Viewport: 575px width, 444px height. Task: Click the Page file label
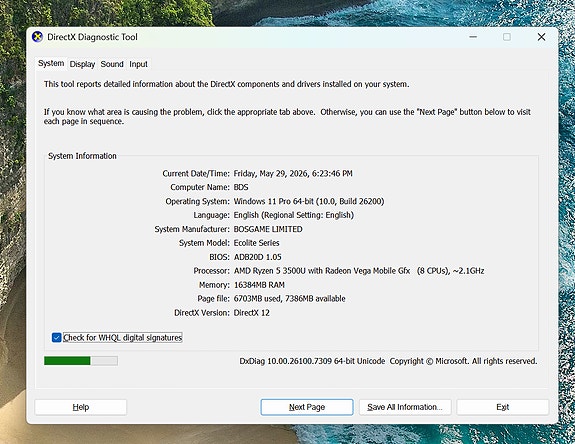coord(213,299)
